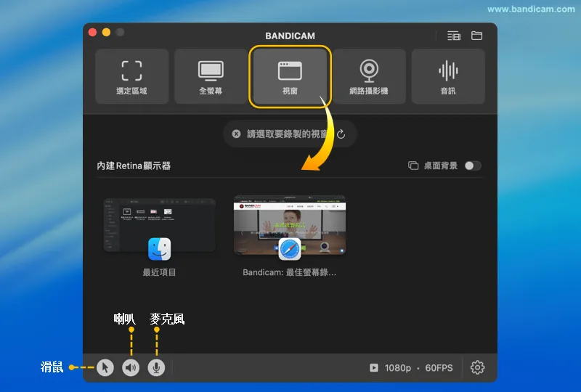Open the output folder icon
The image size is (581, 392).
coord(476,36)
